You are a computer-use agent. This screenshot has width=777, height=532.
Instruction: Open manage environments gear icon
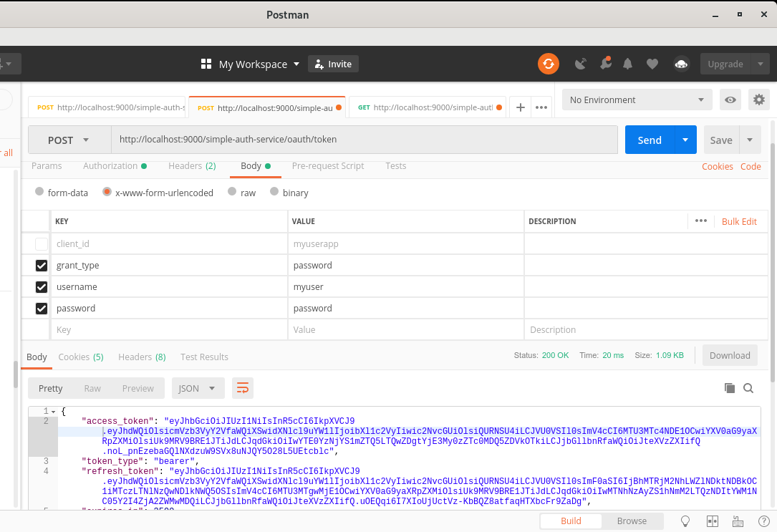point(758,100)
